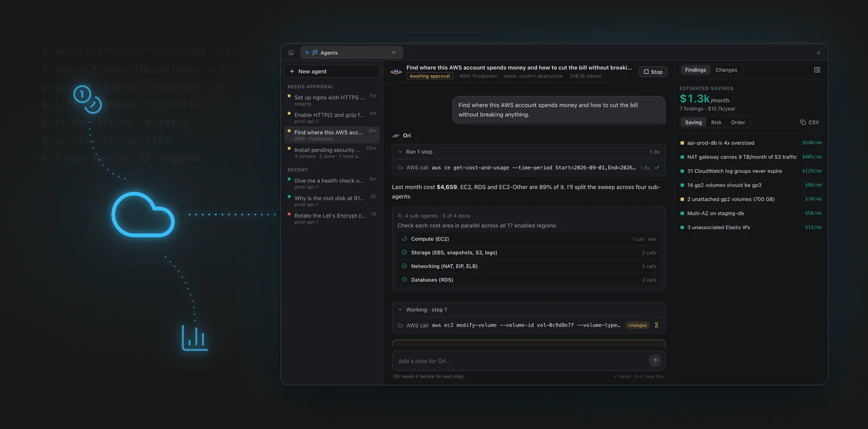Click the Ori avatar above the response
Screen dimensions: 868x429
pyautogui.click(x=396, y=135)
